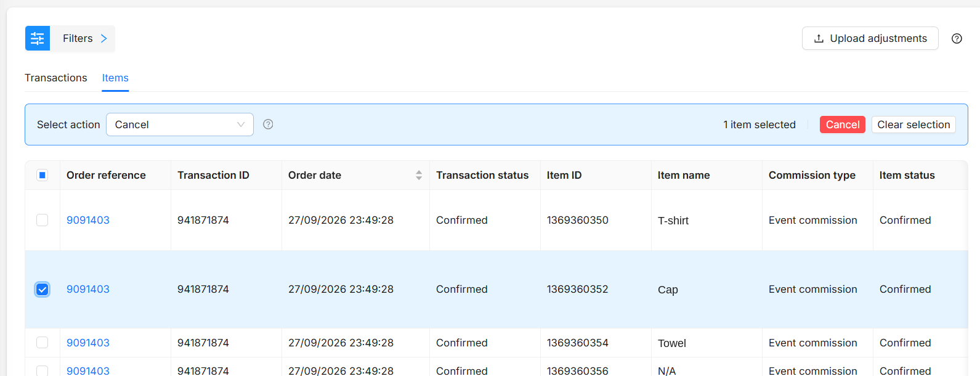Tick the Towel item row checkbox
Viewport: 980px width, 376px height.
(x=43, y=343)
